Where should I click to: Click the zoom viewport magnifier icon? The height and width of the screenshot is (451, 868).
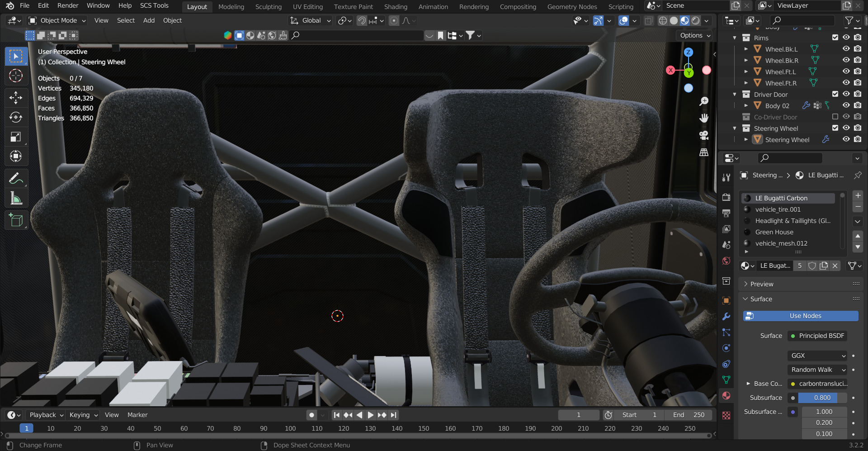pyautogui.click(x=704, y=101)
